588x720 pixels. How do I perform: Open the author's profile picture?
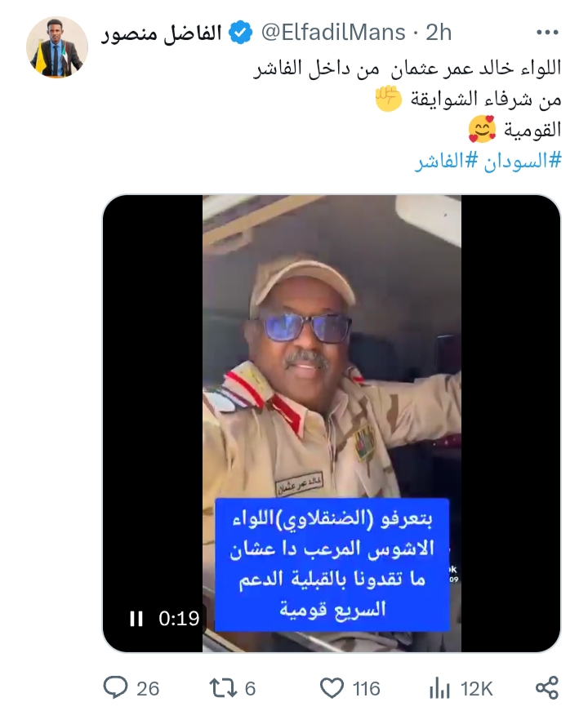[x=57, y=47]
